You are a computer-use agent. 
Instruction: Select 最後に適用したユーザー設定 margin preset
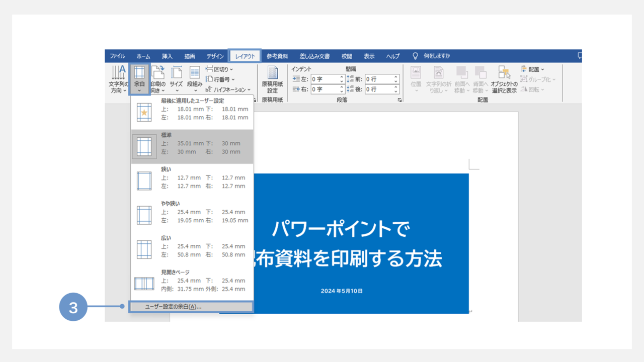192,112
